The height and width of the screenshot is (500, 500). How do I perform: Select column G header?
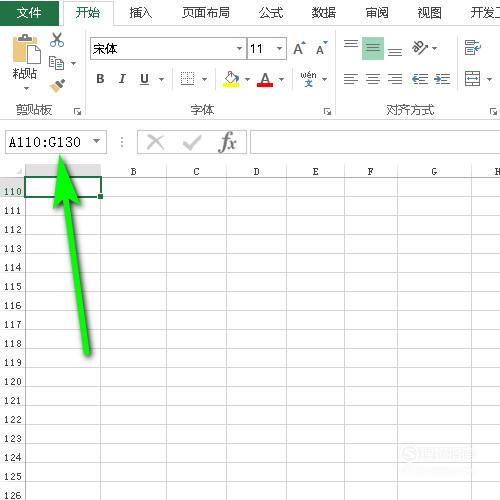coord(434,171)
